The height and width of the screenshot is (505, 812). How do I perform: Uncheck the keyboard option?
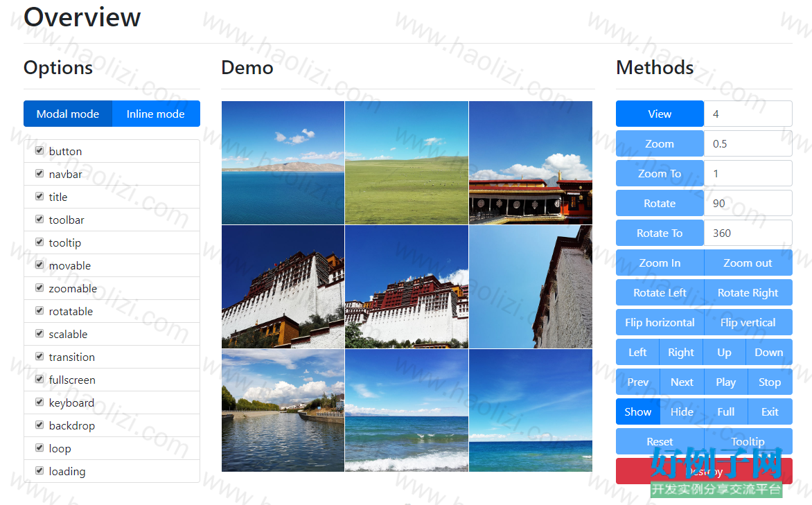(39, 402)
